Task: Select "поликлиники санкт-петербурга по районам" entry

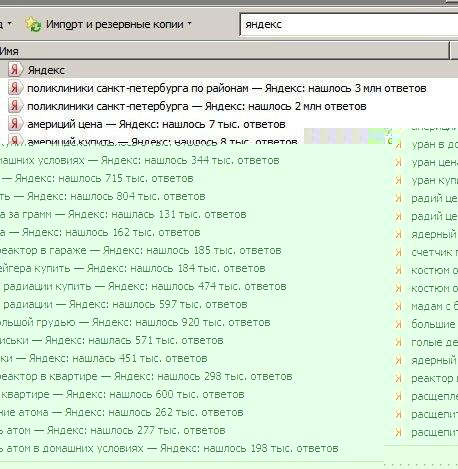Action: point(227,88)
